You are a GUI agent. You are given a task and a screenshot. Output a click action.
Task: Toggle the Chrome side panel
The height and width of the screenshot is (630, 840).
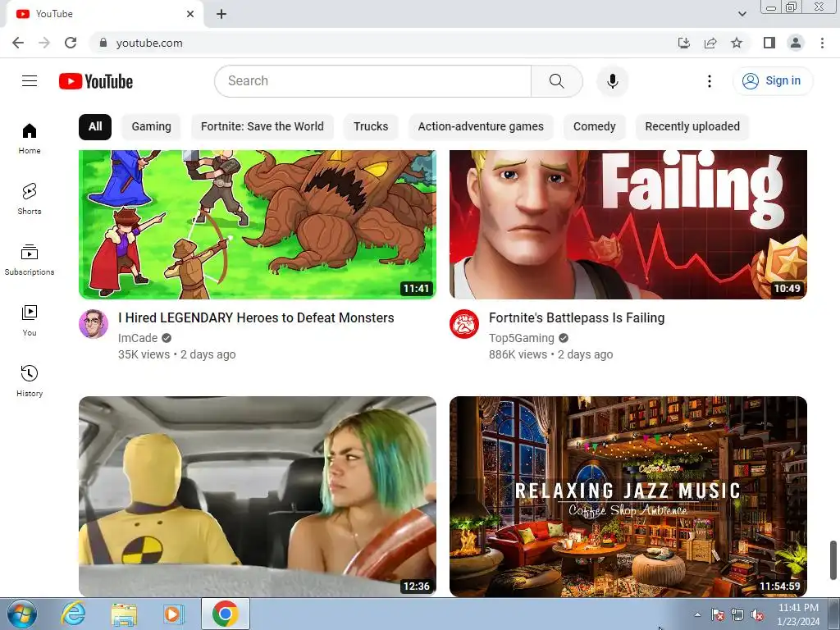pos(769,43)
